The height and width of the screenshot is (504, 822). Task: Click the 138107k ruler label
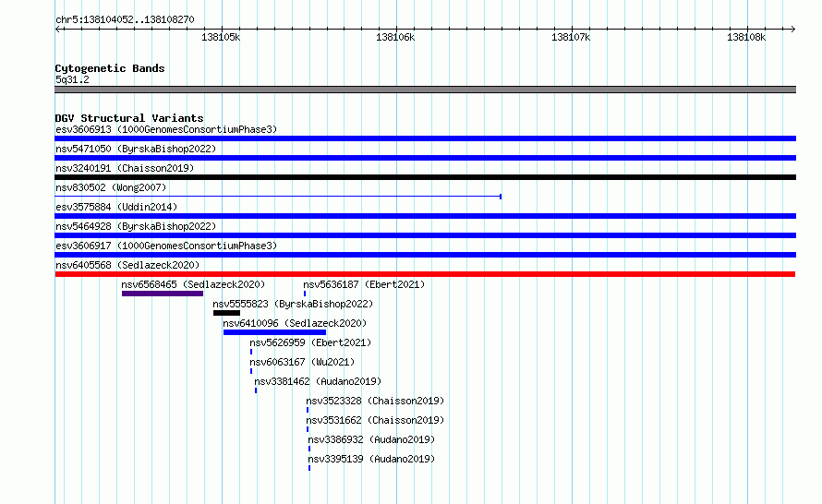pyautogui.click(x=571, y=37)
